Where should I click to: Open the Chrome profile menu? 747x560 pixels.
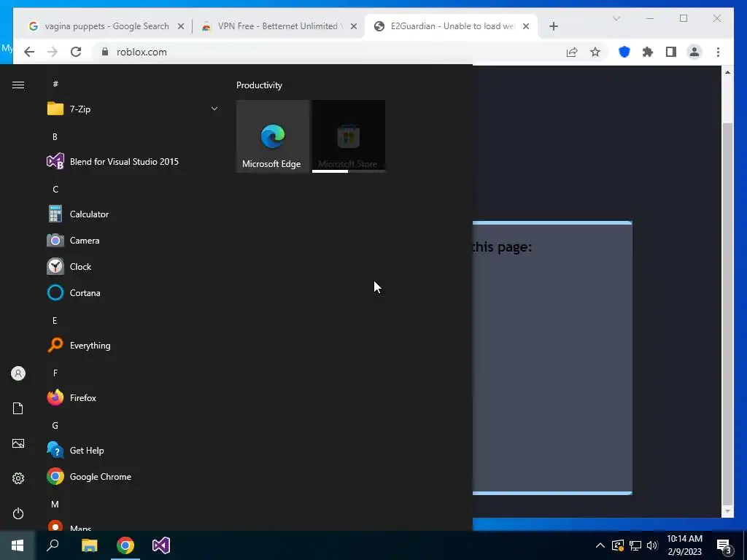click(694, 52)
